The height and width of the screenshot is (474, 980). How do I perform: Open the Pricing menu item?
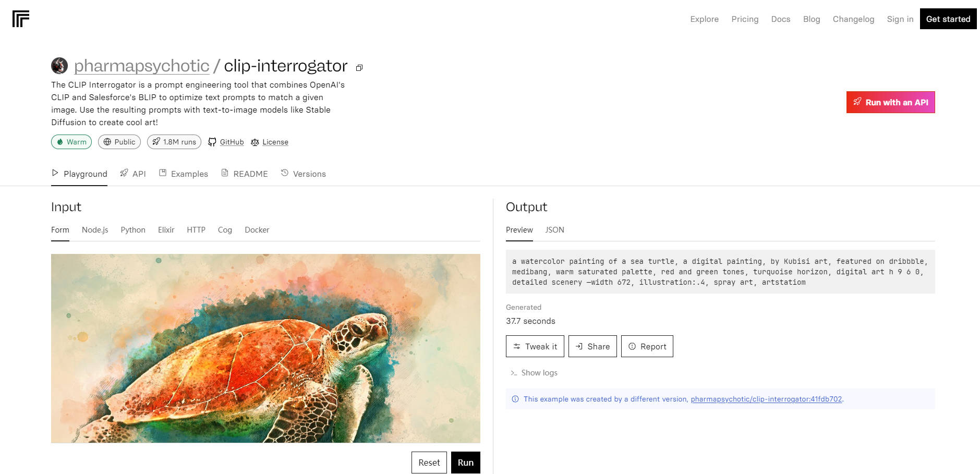click(x=744, y=19)
